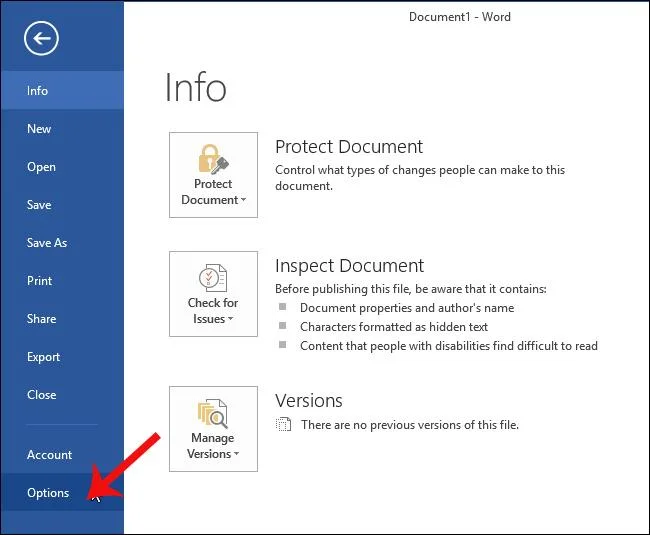Go to the Print section

62,281
